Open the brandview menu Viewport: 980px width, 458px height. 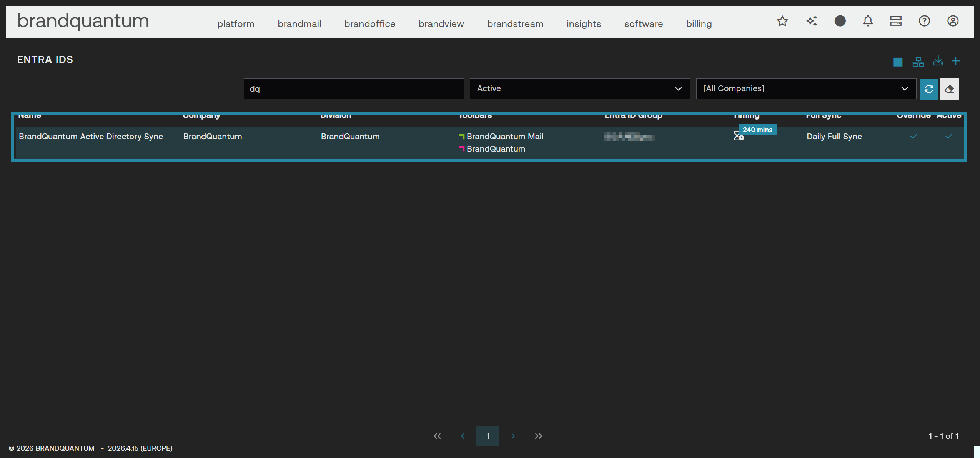pyautogui.click(x=441, y=24)
